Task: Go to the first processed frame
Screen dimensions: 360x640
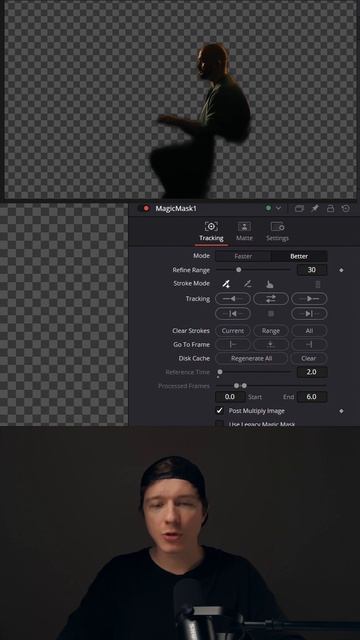Action: click(x=233, y=344)
